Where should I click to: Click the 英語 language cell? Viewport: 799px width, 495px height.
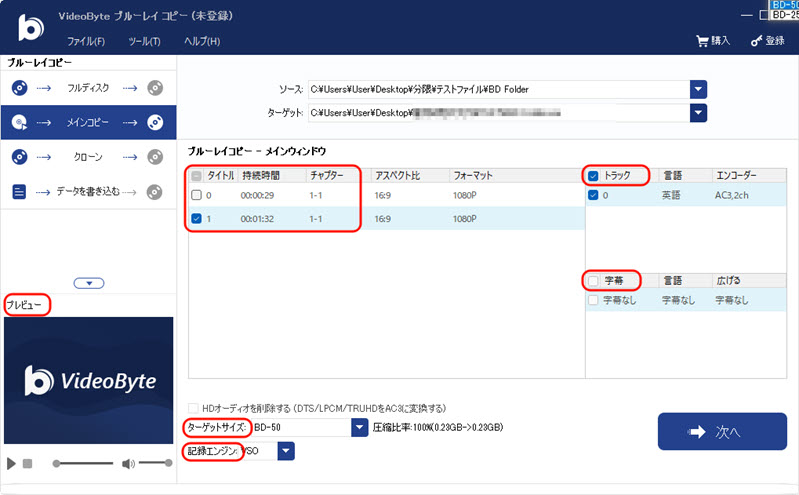point(671,195)
